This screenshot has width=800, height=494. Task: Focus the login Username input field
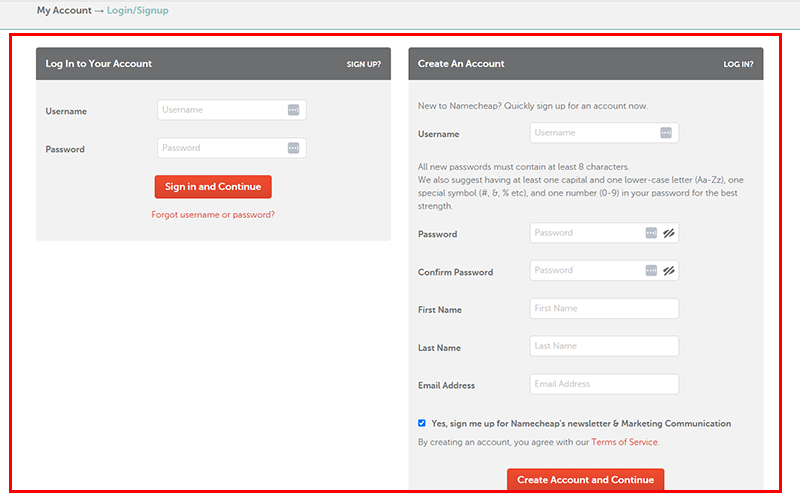(x=232, y=110)
